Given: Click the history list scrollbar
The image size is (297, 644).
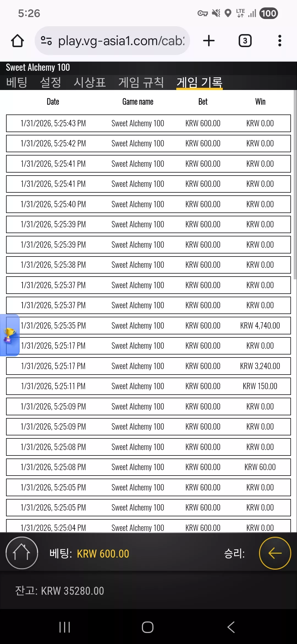Looking at the screenshot, I should click(x=295, y=184).
